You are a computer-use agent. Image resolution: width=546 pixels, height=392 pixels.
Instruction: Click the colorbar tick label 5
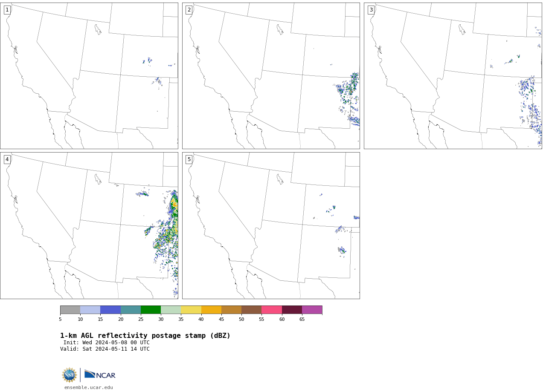click(60, 320)
